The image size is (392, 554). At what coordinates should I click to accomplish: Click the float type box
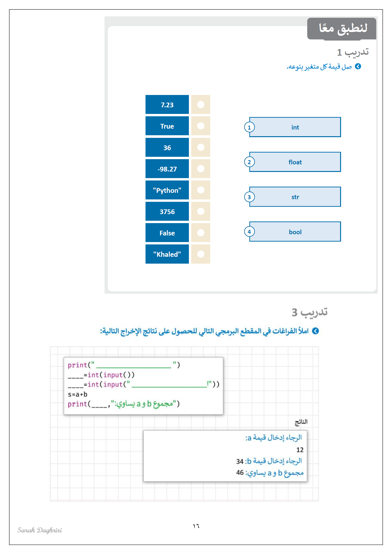click(x=295, y=162)
